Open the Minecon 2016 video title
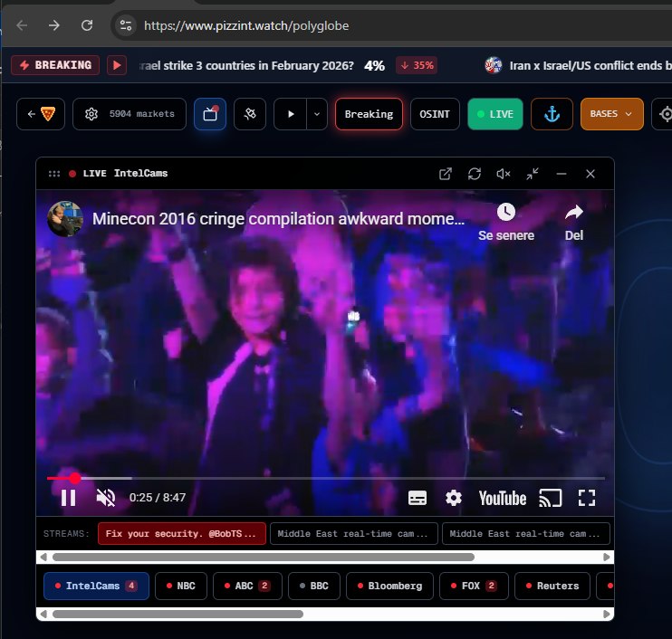Screen dimensions: 672x639 tap(279, 219)
